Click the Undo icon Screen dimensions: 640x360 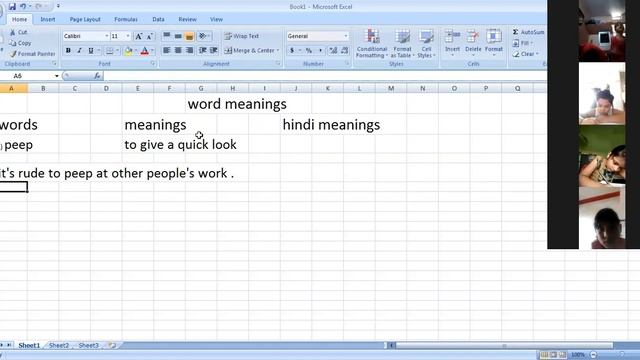pyautogui.click(x=23, y=7)
